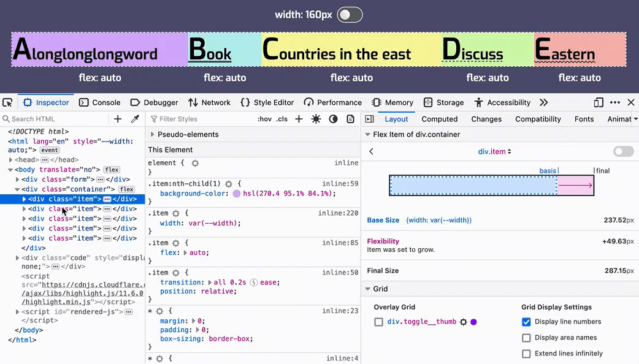Screen dimensions: 639x364
Task: Show more tools with the double chevron
Action: click(x=543, y=102)
